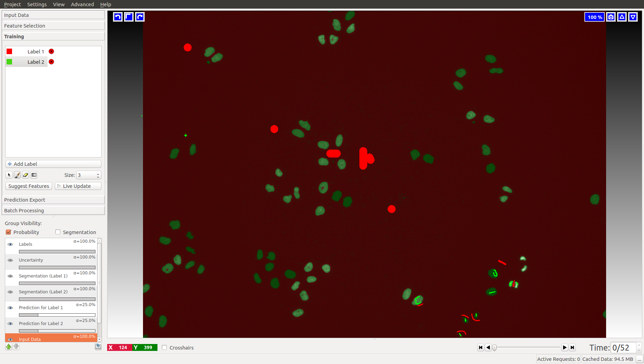Increment the Time value with up arrow

[x=639, y=345]
